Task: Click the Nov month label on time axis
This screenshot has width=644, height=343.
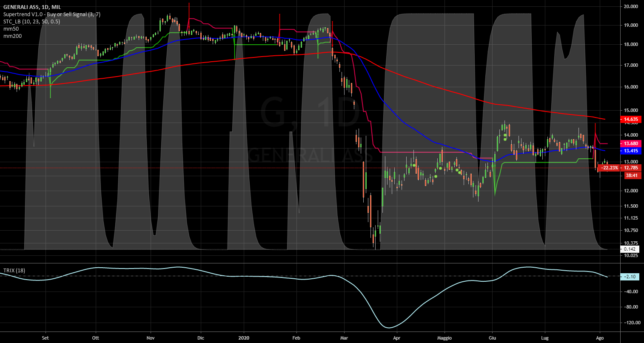Action: click(x=150, y=338)
